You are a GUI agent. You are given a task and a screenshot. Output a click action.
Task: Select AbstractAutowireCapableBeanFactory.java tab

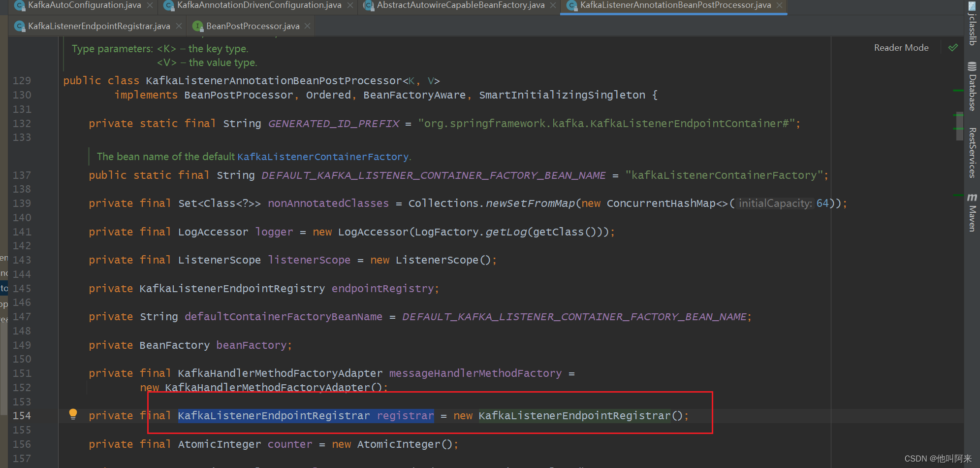pos(461,5)
